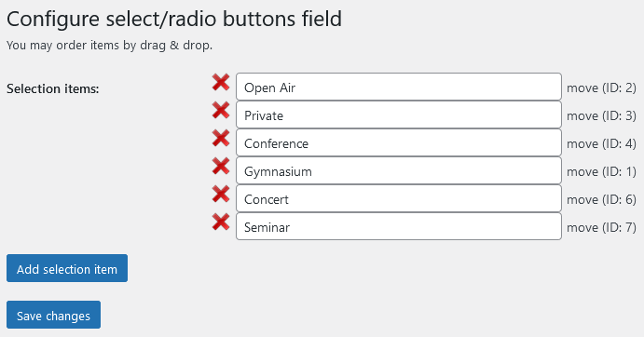This screenshot has width=644, height=337.
Task: Click into the Concert text field
Action: point(399,198)
